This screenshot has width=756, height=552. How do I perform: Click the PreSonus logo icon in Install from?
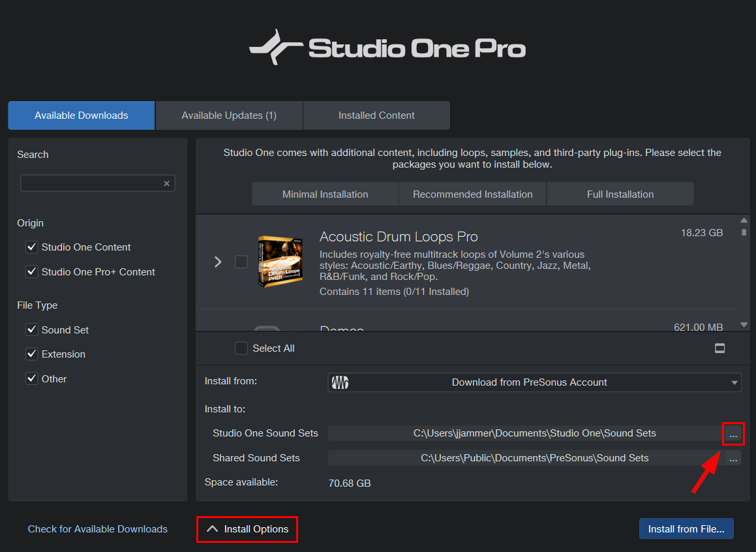pos(340,382)
